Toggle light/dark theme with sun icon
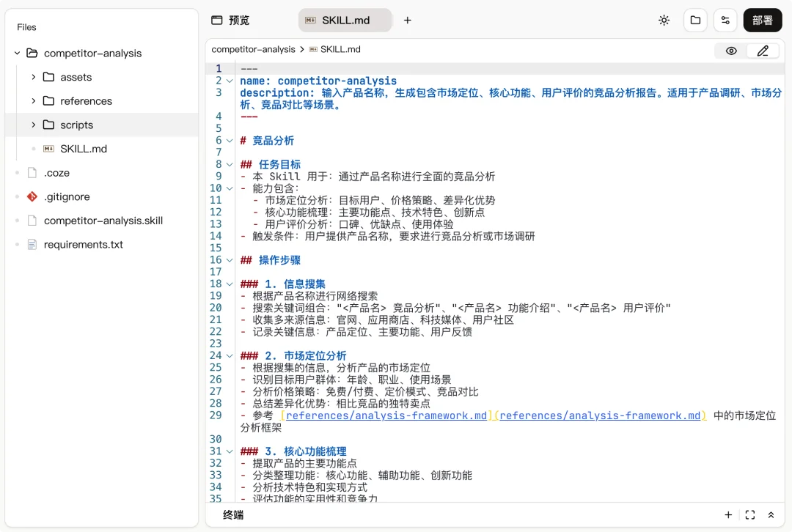 tap(664, 21)
